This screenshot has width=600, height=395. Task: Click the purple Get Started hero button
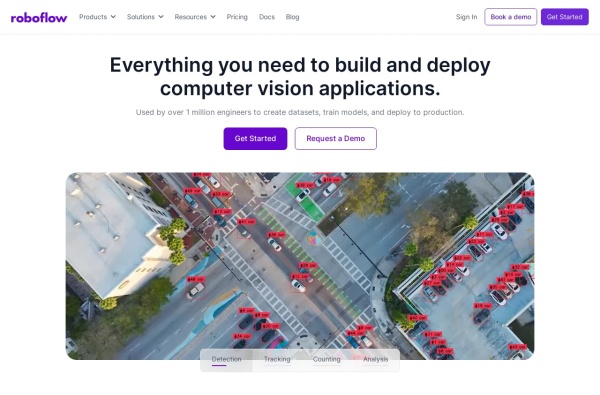255,139
